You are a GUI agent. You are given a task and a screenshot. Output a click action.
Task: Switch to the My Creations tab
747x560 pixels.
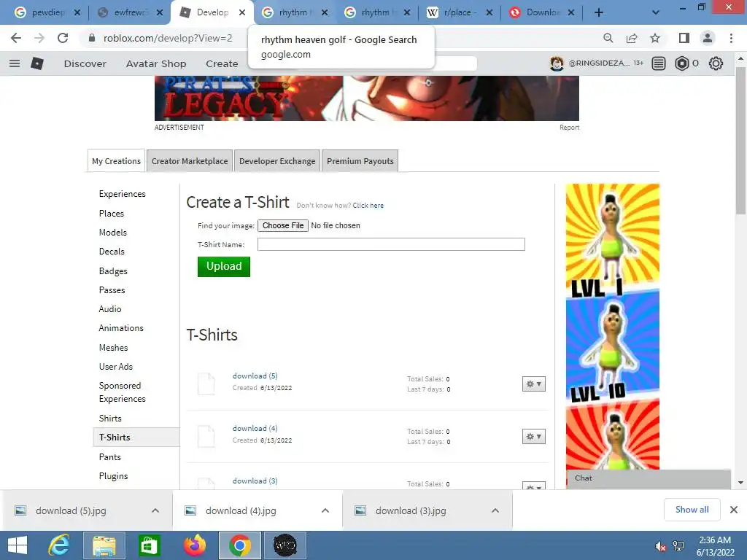(x=116, y=161)
